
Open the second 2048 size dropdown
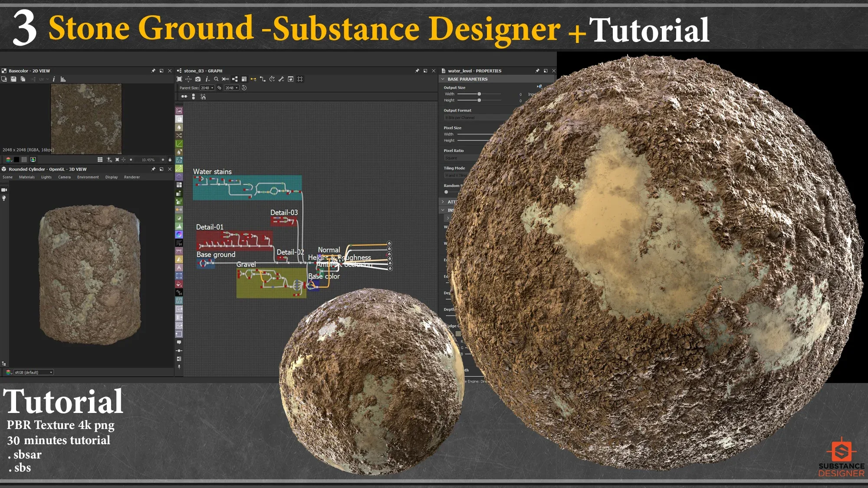click(x=231, y=88)
